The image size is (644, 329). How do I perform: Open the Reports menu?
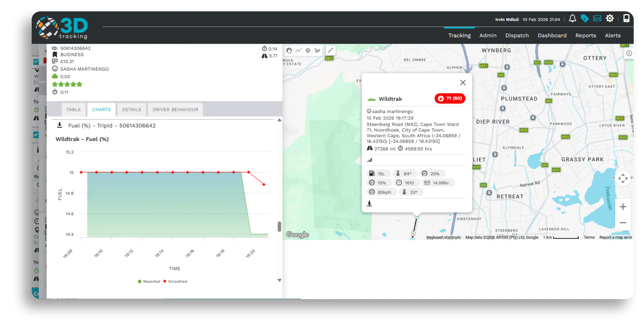coord(586,36)
